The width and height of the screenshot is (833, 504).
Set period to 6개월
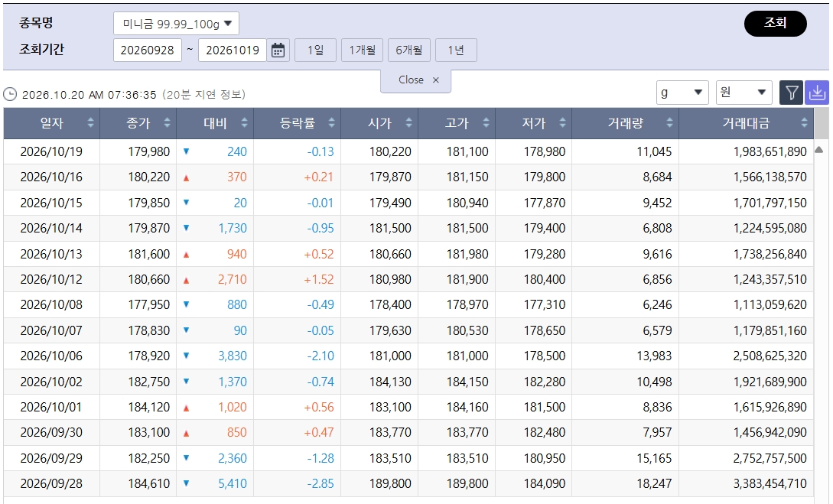(409, 50)
